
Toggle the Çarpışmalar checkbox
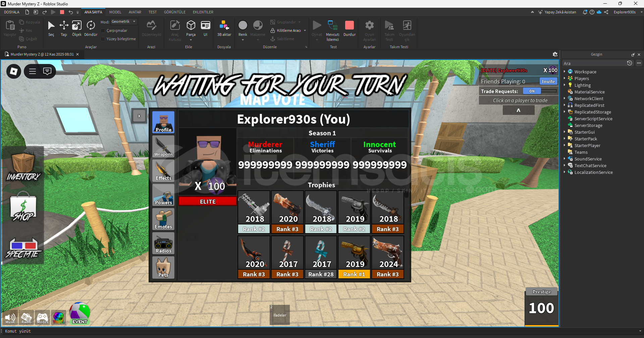point(103,30)
